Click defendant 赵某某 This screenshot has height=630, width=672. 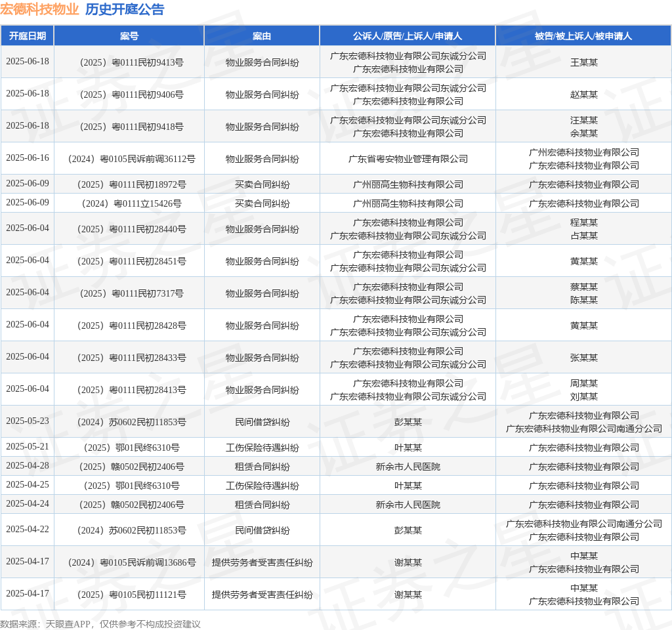tap(583, 94)
